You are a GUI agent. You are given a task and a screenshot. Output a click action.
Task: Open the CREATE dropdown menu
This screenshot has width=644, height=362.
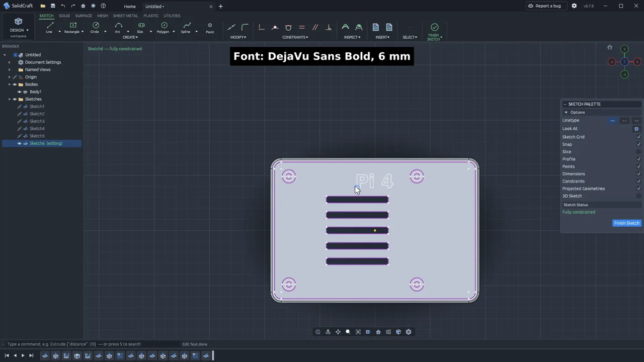(x=130, y=37)
